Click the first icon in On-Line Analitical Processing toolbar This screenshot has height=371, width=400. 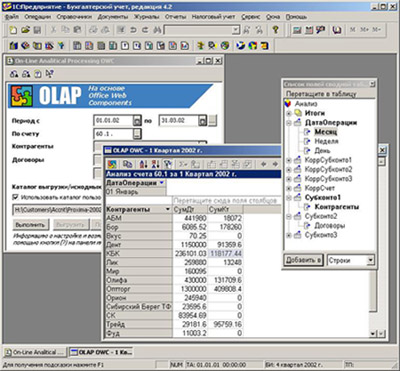(x=14, y=74)
